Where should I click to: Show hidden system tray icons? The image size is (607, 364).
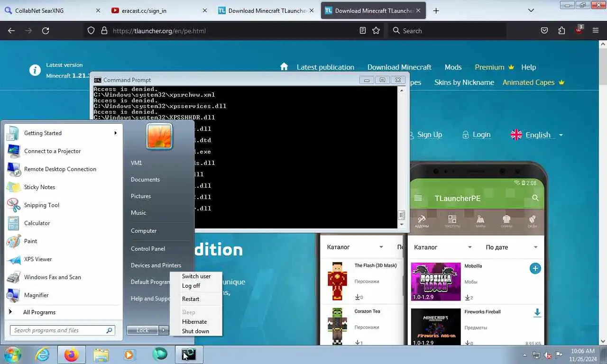[x=524, y=355]
